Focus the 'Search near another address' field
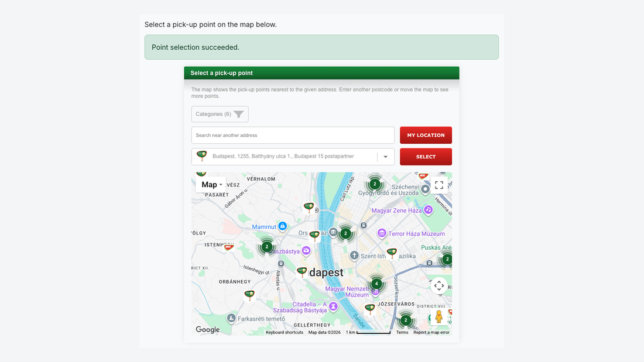The width and height of the screenshot is (644, 362). 293,136
